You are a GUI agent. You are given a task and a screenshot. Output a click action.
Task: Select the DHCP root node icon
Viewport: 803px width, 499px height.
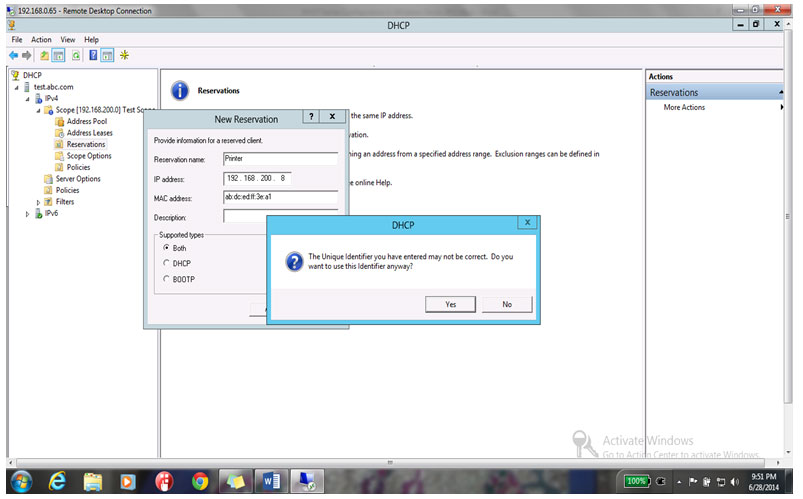coord(15,75)
